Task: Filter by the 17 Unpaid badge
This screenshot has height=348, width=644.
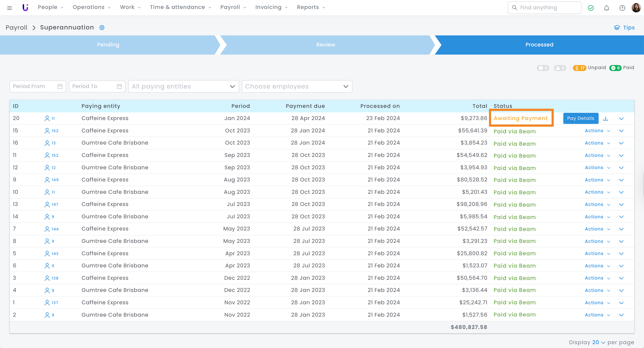Action: pos(579,68)
